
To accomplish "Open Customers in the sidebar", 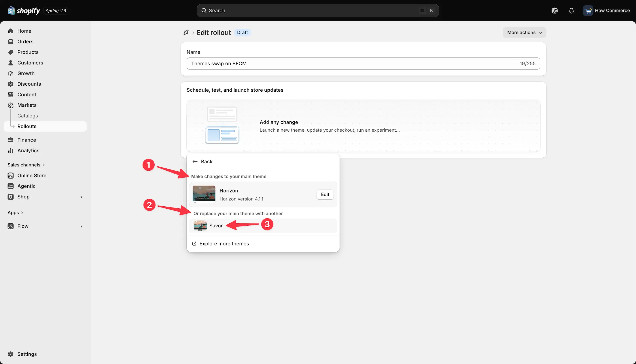I will click(x=45, y=63).
